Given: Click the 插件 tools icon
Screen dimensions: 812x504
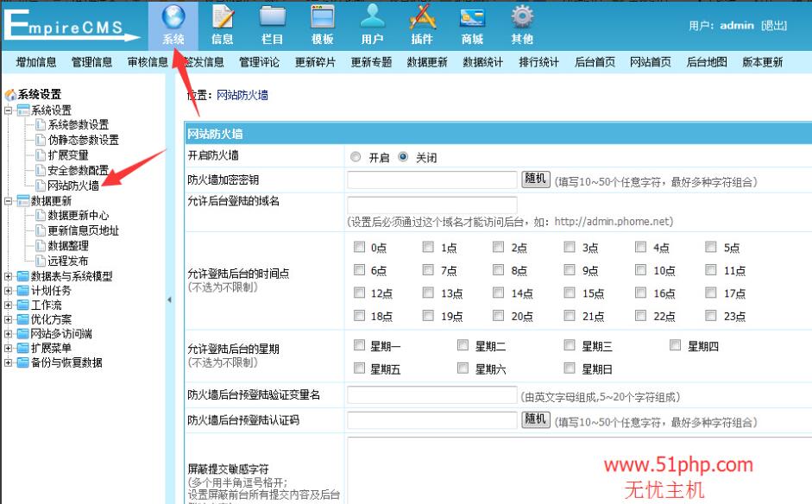Looking at the screenshot, I should point(422,23).
